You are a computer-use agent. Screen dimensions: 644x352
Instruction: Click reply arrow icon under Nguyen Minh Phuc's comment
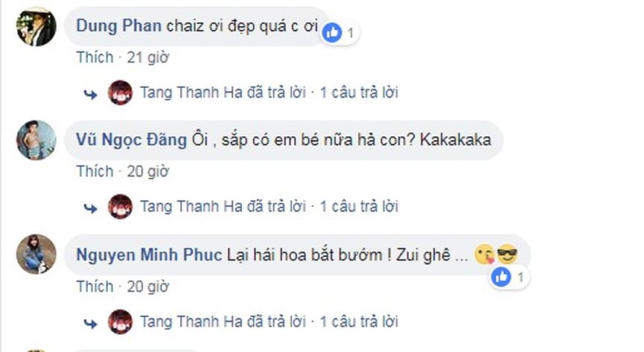coord(91,321)
